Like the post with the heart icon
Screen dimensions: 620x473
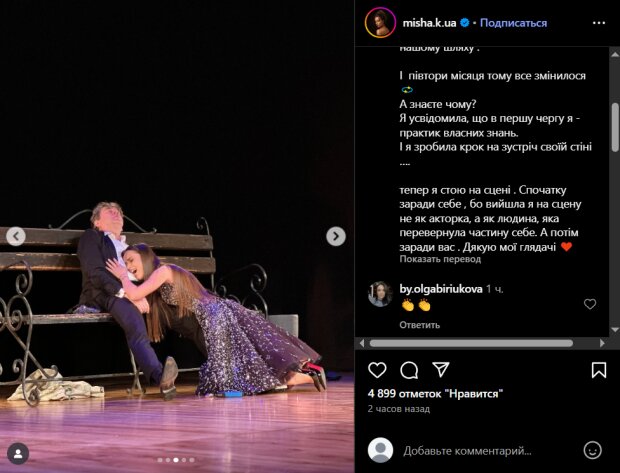click(x=377, y=370)
